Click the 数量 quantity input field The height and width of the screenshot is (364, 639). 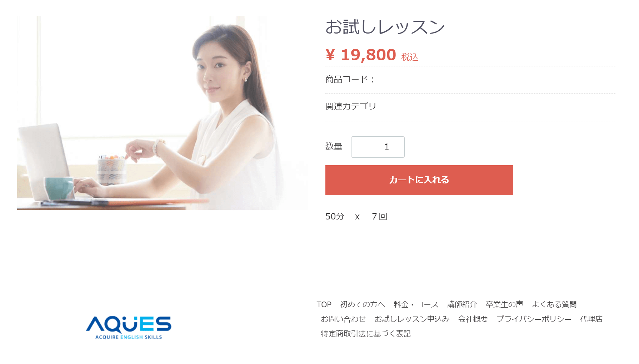[x=378, y=147]
